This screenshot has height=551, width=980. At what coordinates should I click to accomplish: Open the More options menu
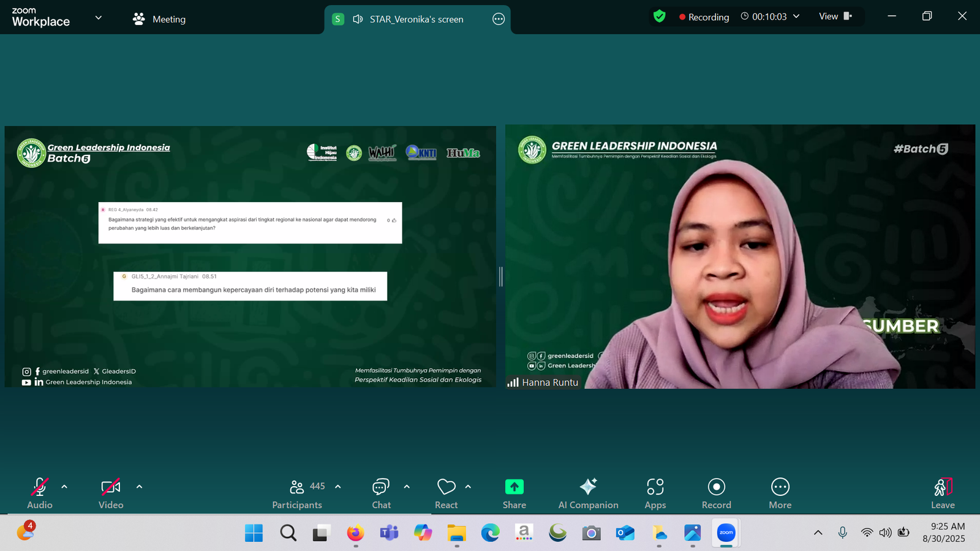tap(780, 493)
